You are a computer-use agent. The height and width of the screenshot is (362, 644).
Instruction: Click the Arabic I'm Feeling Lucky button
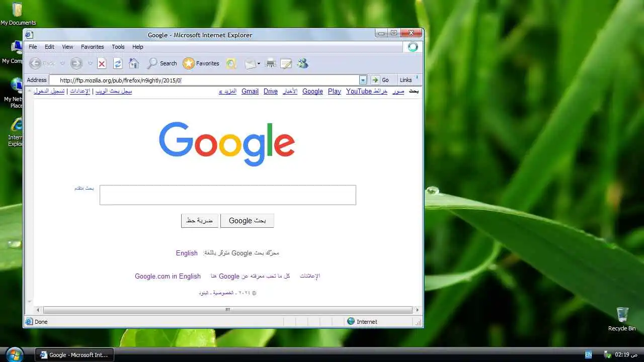pos(200,220)
